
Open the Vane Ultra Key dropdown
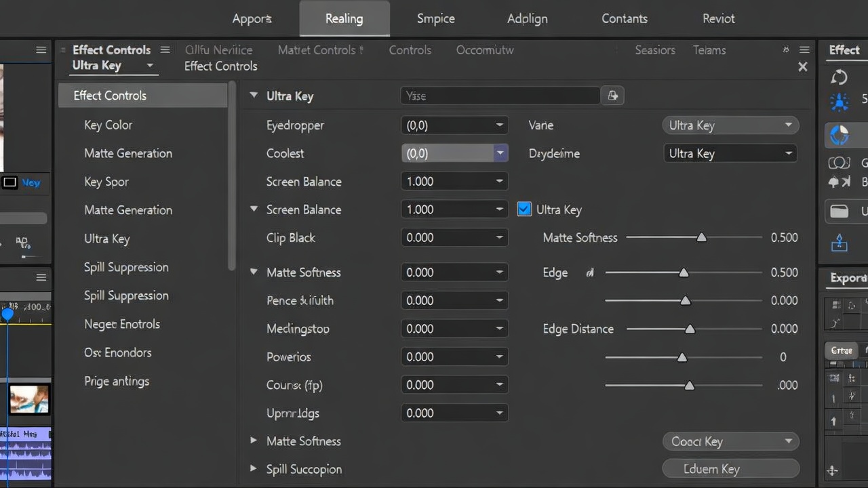[x=730, y=125]
